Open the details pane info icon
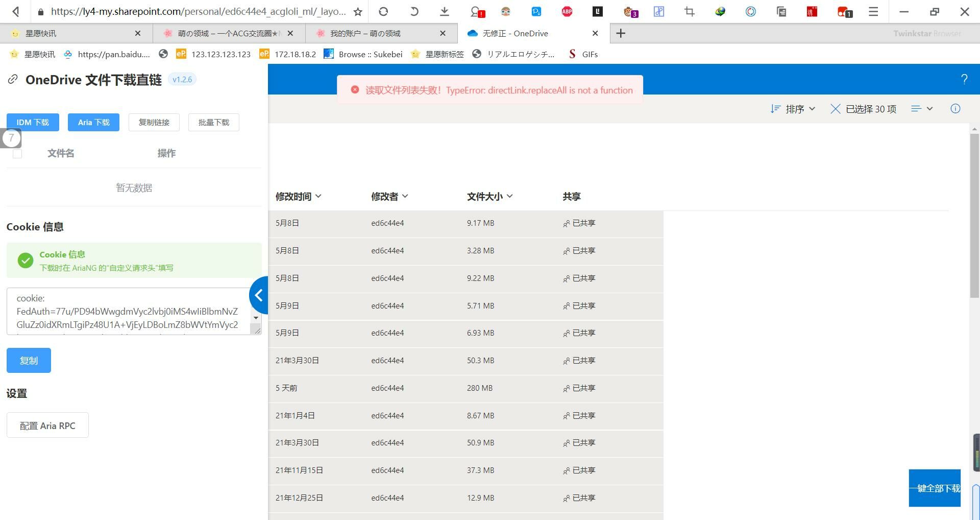Screen dimensions: 980x520 (955, 109)
